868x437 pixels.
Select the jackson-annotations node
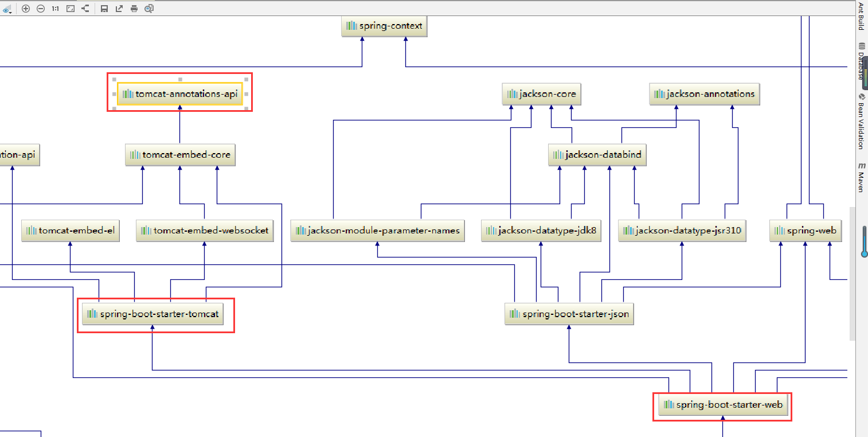click(705, 94)
